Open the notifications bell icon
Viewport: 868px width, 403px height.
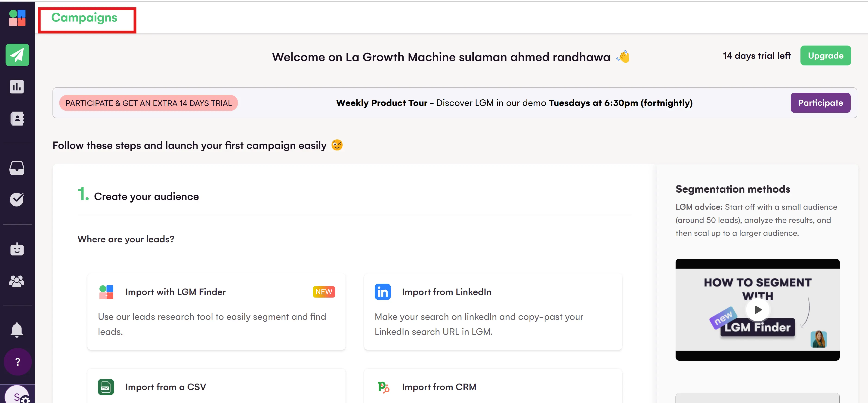[17, 329]
